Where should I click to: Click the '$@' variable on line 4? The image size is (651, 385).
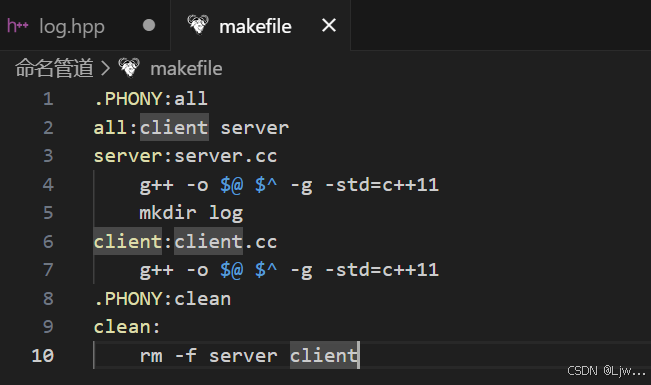231,185
